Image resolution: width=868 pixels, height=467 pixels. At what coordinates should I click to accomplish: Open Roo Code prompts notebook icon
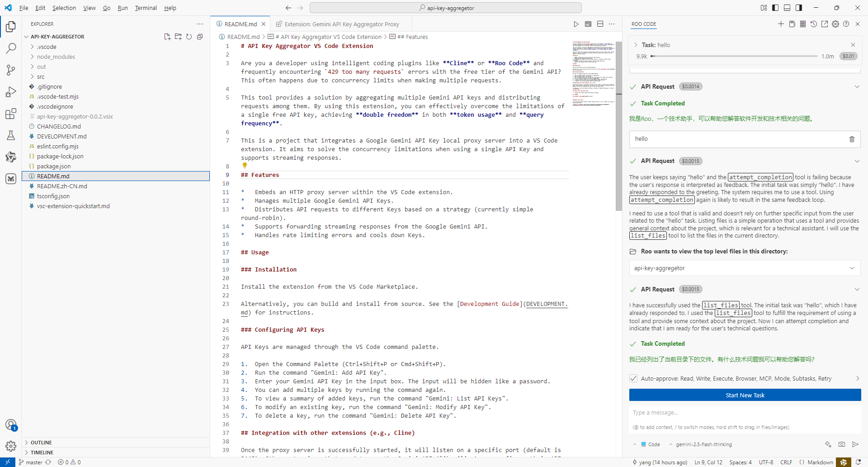pos(792,24)
